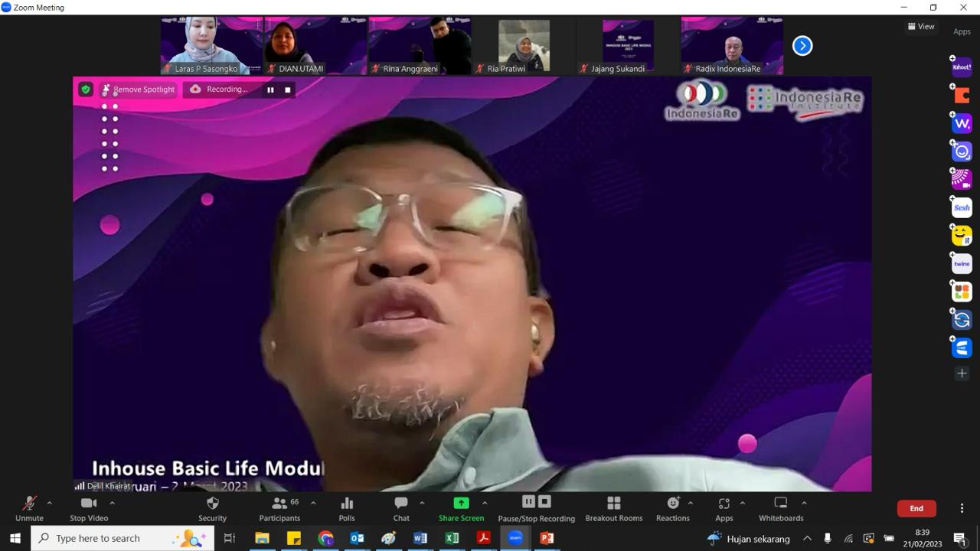Open the purple camera rays app
The height and width of the screenshot is (551, 980).
click(962, 179)
